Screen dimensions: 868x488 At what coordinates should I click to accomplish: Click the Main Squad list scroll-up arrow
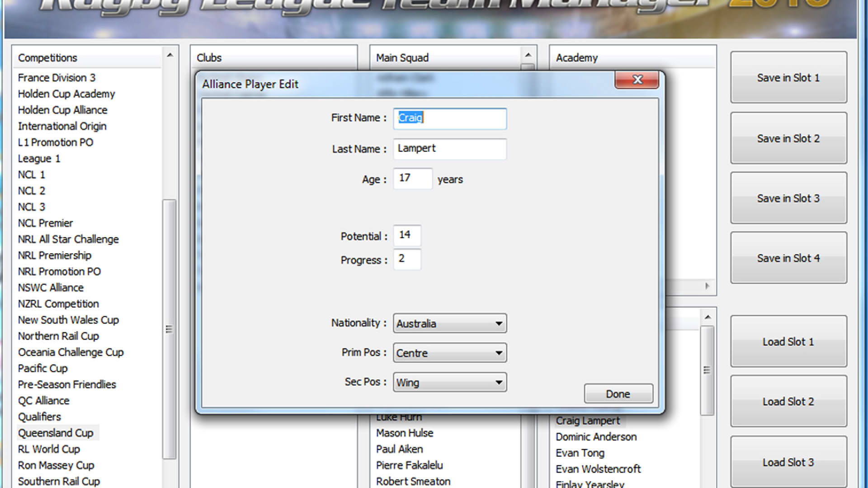coord(528,55)
